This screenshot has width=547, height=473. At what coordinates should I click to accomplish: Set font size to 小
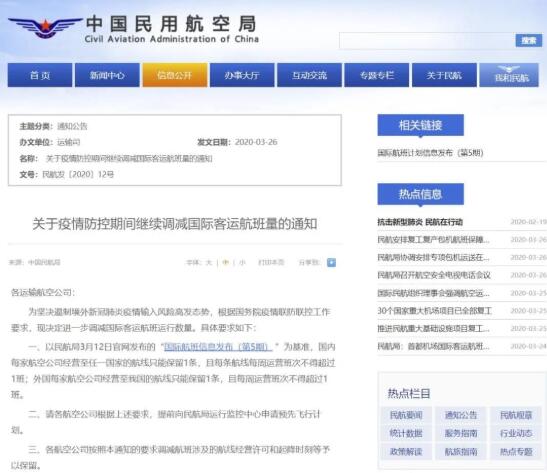point(242,262)
